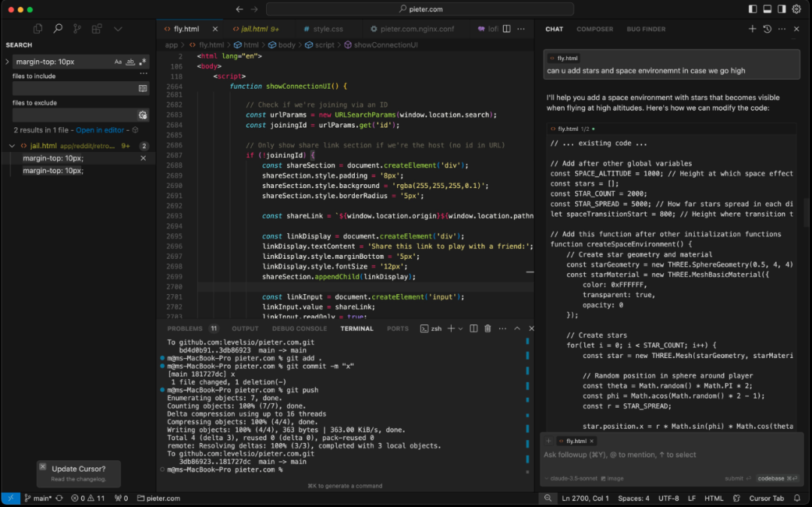Show chat history clock icon
Viewport: 812px width, 507px height.
767,29
